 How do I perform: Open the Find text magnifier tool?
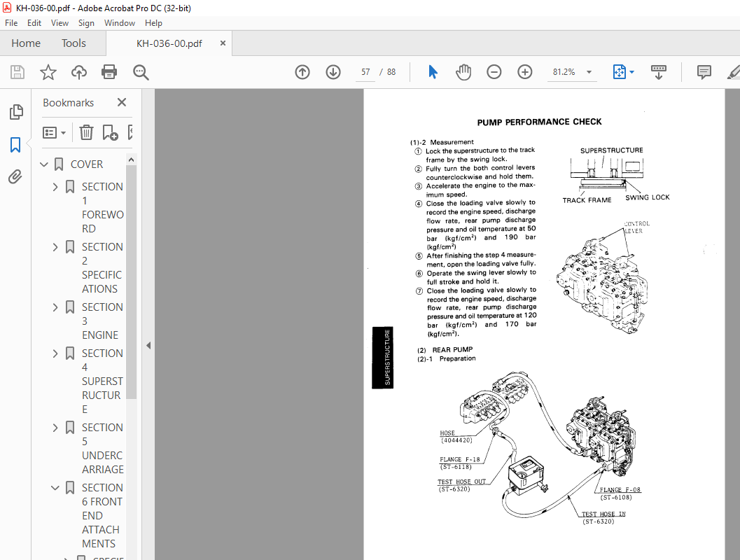pos(141,72)
